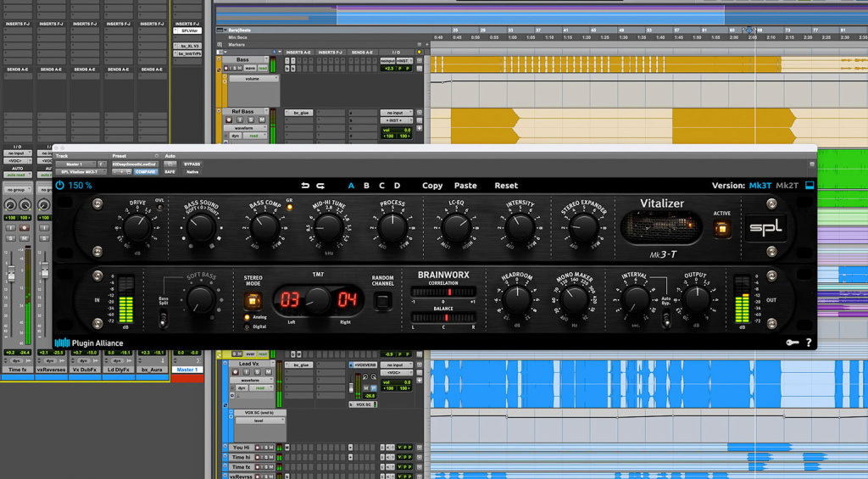Click the COMPARE button
This screenshot has height=479, width=868.
pos(146,172)
